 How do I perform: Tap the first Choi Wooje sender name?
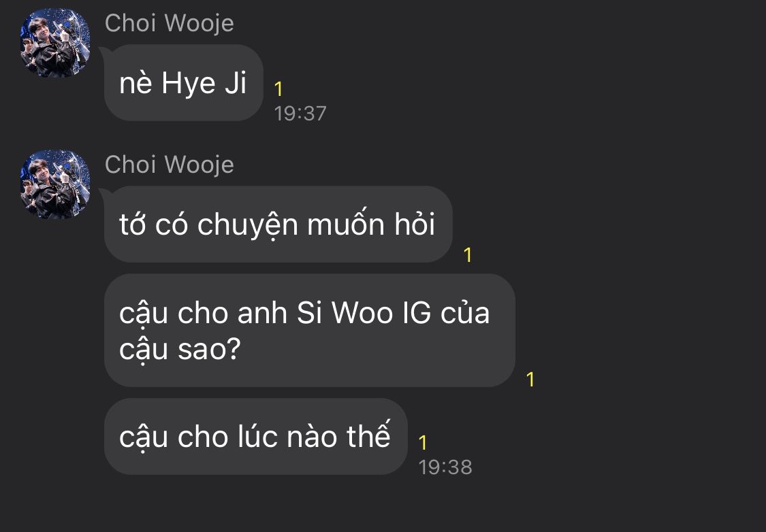click(x=169, y=23)
